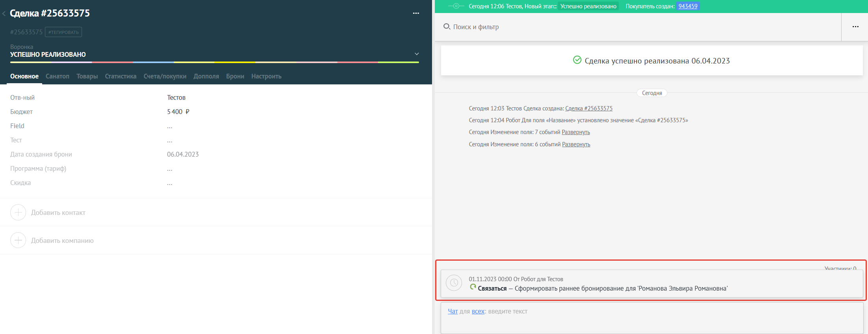Open the Чат message type selector
This screenshot has height=334, width=868.
click(x=453, y=312)
